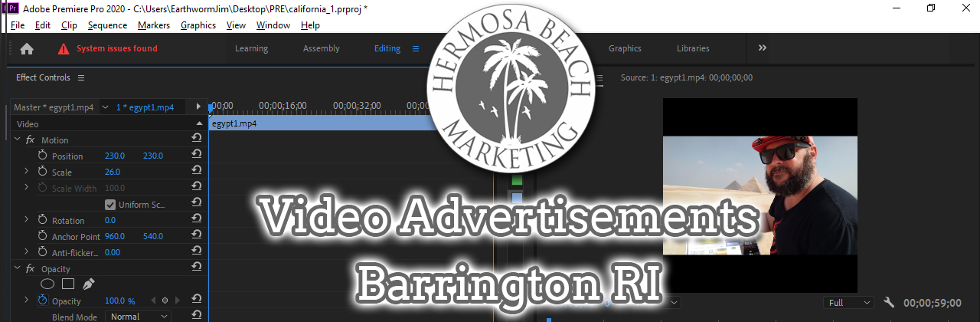980x322 pixels.
Task: Reset the Rotation parameter
Action: tap(197, 220)
